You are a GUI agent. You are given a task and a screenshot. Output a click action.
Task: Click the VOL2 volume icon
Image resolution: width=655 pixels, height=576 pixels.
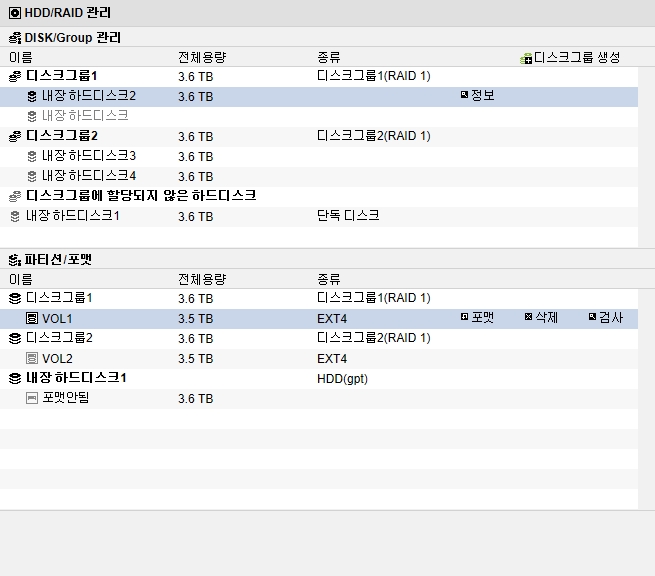[32, 358]
